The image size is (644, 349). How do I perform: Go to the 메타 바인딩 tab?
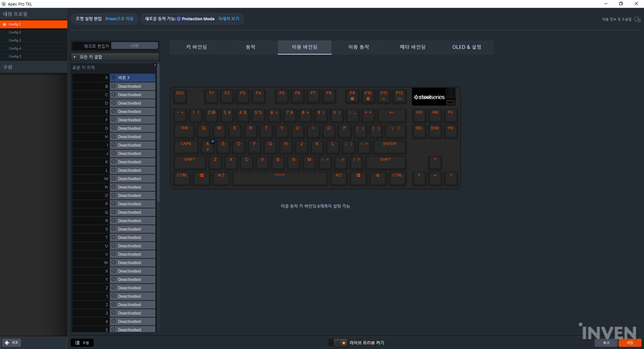(x=413, y=47)
